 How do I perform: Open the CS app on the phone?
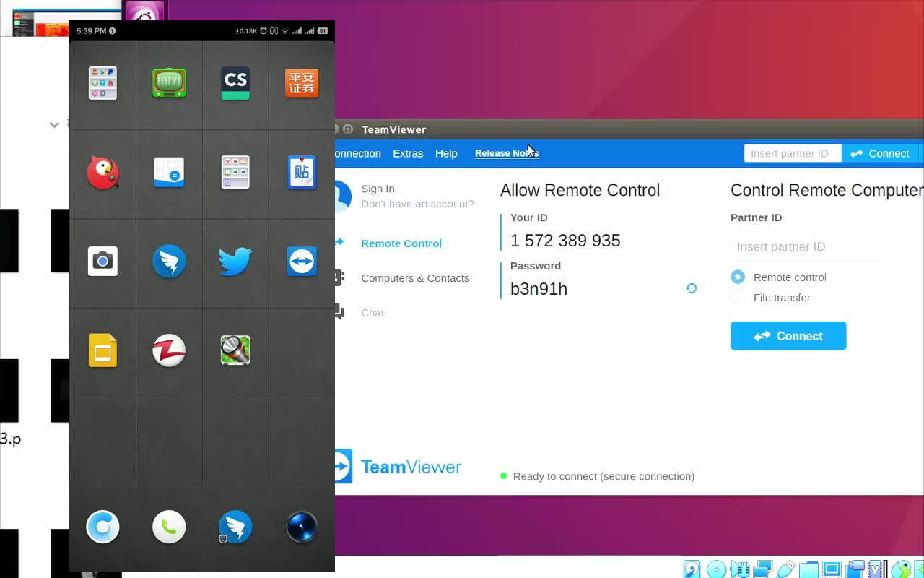[x=235, y=83]
